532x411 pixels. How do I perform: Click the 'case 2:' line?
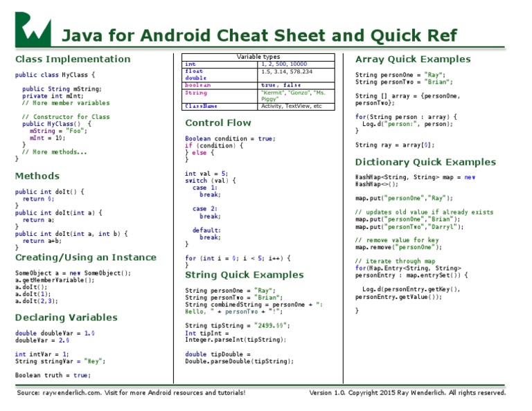coord(205,209)
